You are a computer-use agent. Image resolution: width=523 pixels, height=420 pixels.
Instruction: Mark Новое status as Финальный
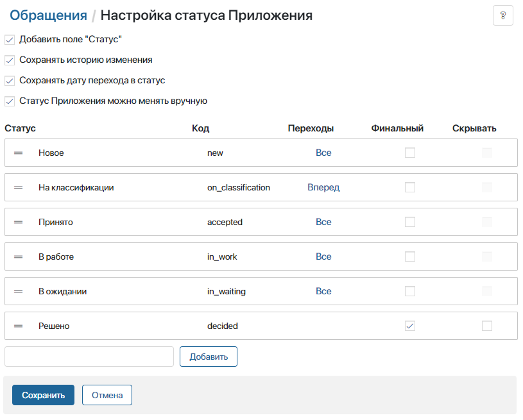[410, 153]
